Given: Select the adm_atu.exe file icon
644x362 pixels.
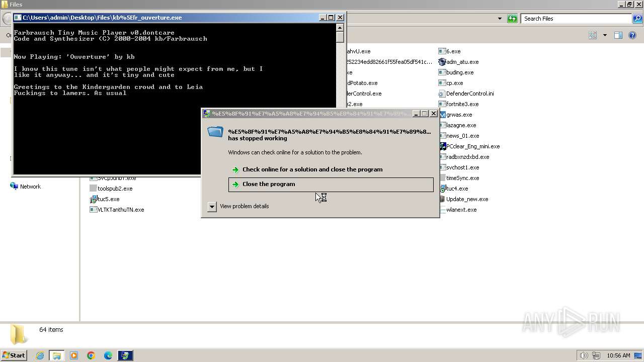Looking at the screenshot, I should 442,62.
